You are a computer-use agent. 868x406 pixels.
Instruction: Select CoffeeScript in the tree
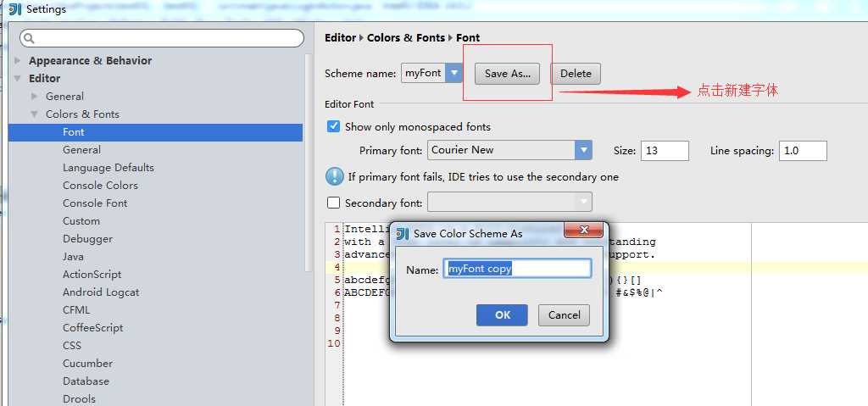[92, 327]
